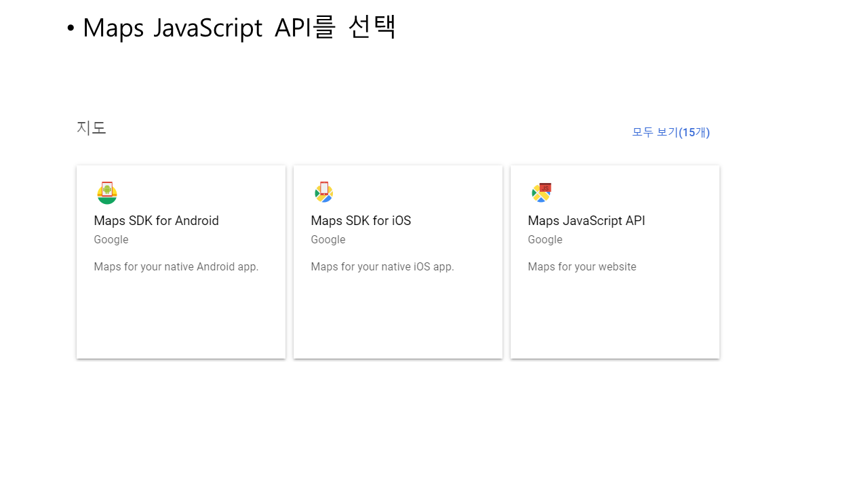This screenshot has height=488, width=868.
Task: Click the bullet point before the slide title
Action: pyautogui.click(x=71, y=29)
